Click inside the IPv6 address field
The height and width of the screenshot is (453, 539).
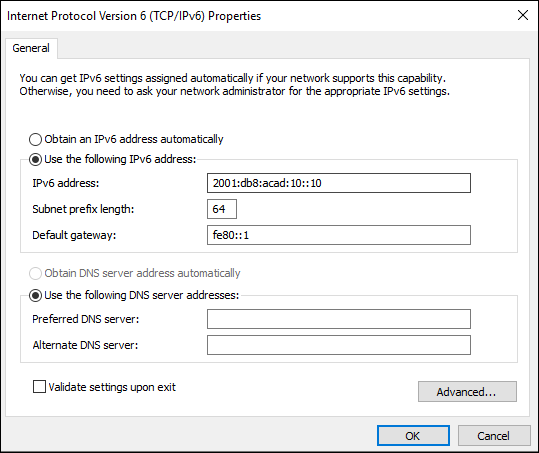(x=339, y=183)
